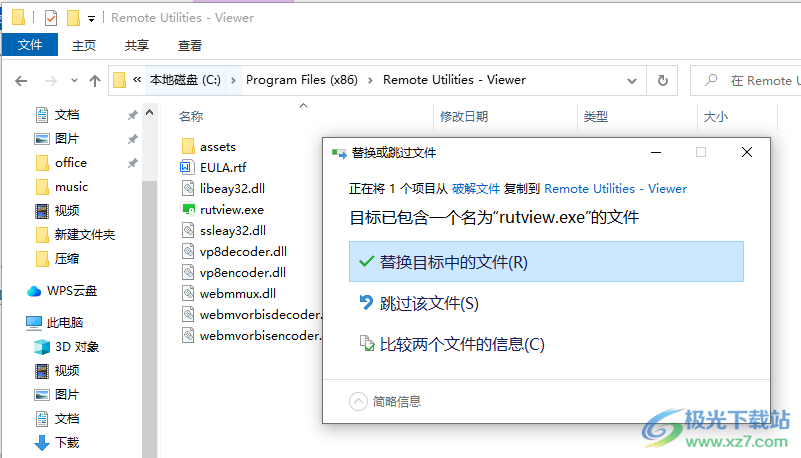Viewport: 801px width, 458px height.
Task: Close the 替换或跳过文件 dialog
Action: point(747,152)
